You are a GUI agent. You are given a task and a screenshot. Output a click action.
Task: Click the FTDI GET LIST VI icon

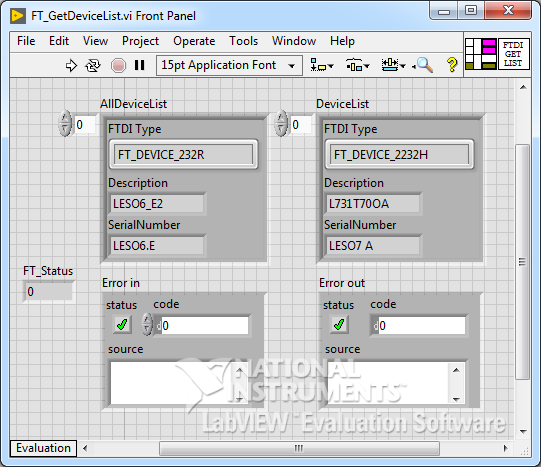[513, 54]
